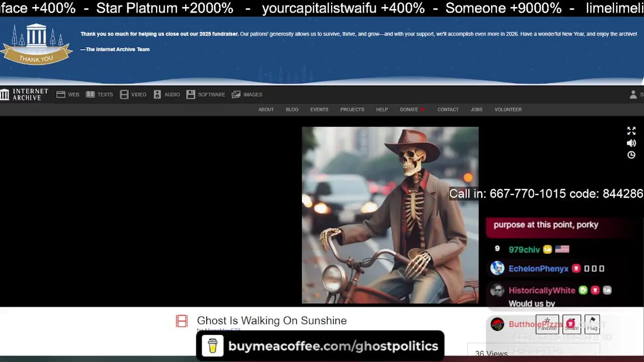The height and width of the screenshot is (362, 644).
Task: Click the coffee cup icon in overlay
Action: coord(212,346)
